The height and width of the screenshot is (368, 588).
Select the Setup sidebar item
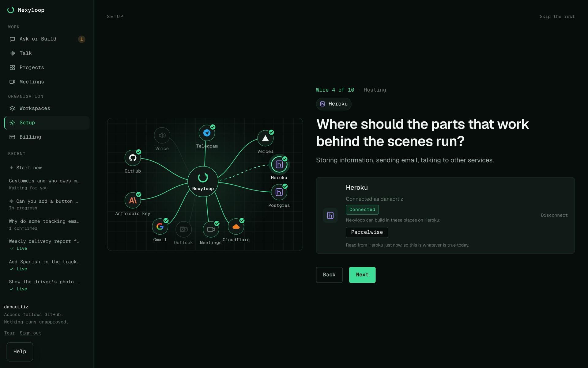tap(47, 123)
